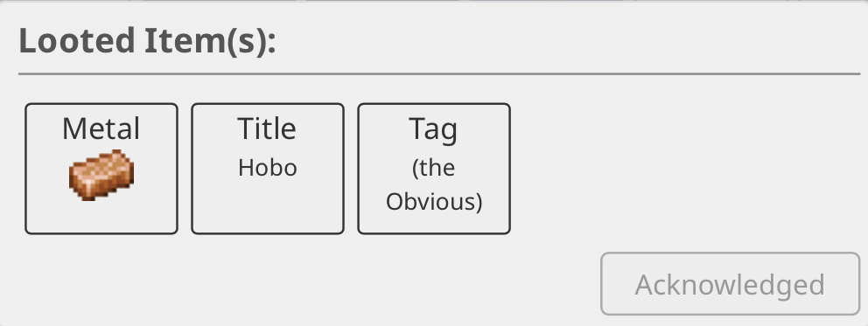
Task: Click the word "(the" in the Tag card
Action: pos(433,168)
